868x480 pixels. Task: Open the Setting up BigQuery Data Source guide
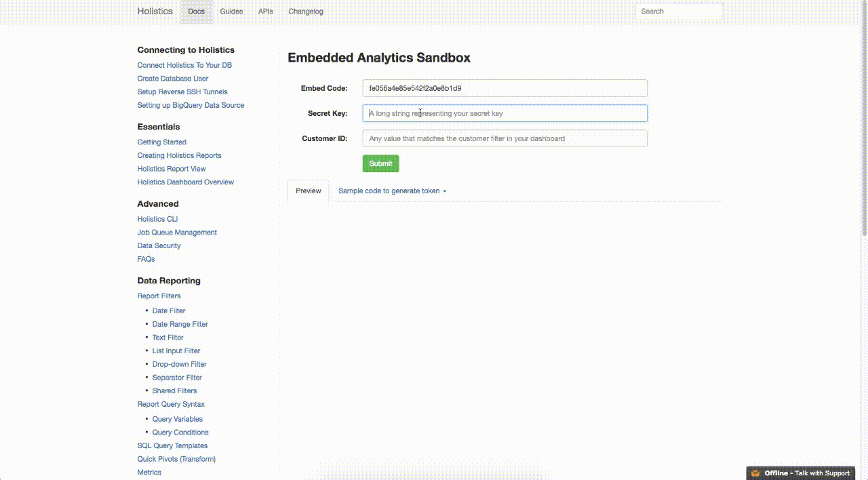(x=191, y=105)
